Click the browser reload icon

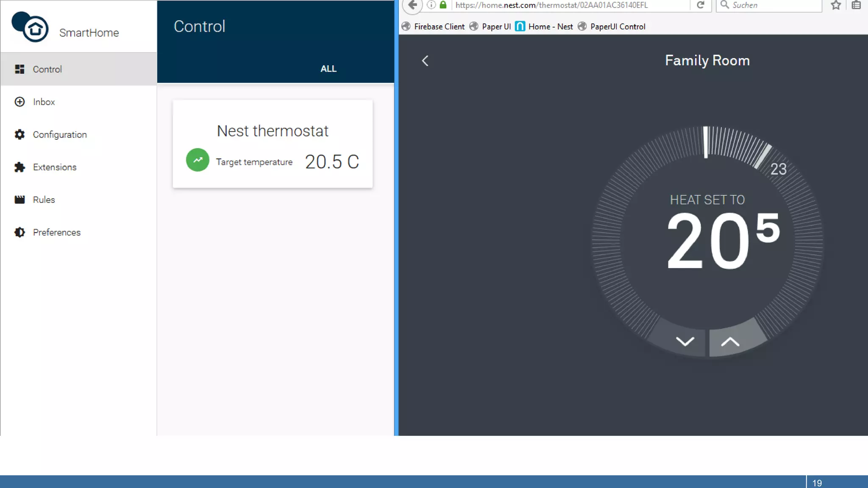[x=700, y=5]
